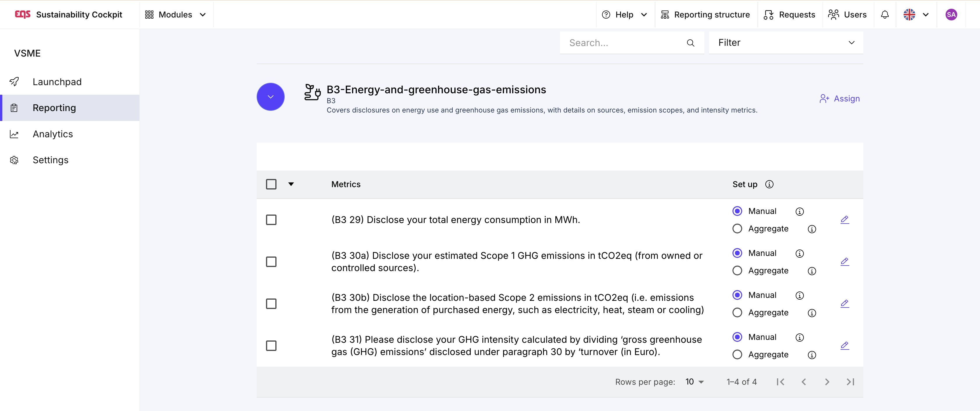Open Analytics in the sidebar
The height and width of the screenshot is (411, 980).
52,134
